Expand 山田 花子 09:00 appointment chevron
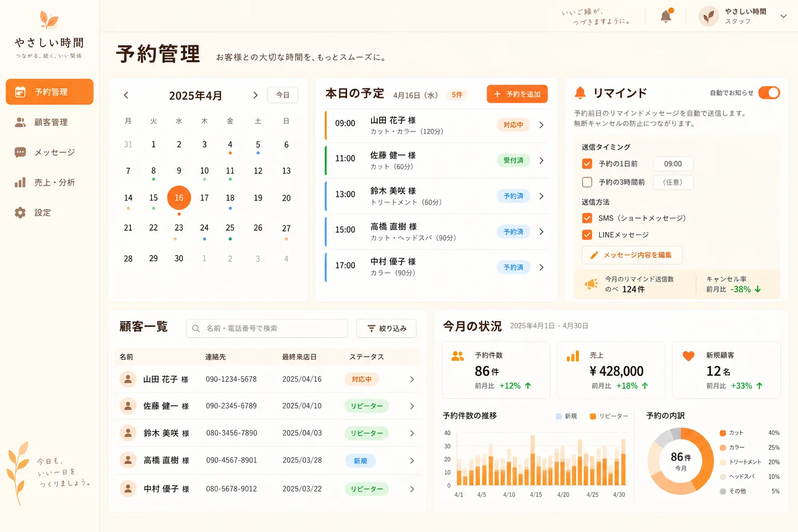Viewport: 798px width, 532px height. [x=541, y=125]
